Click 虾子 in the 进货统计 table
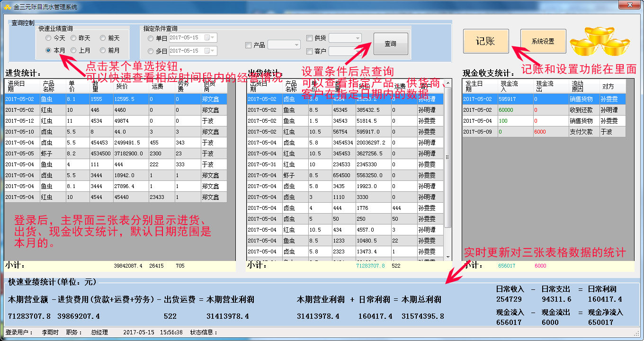The width and height of the screenshot is (644, 341). pyautogui.click(x=53, y=153)
